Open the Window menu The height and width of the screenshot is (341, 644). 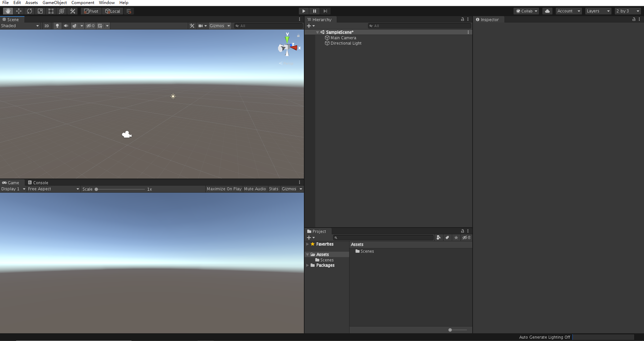[x=107, y=3]
